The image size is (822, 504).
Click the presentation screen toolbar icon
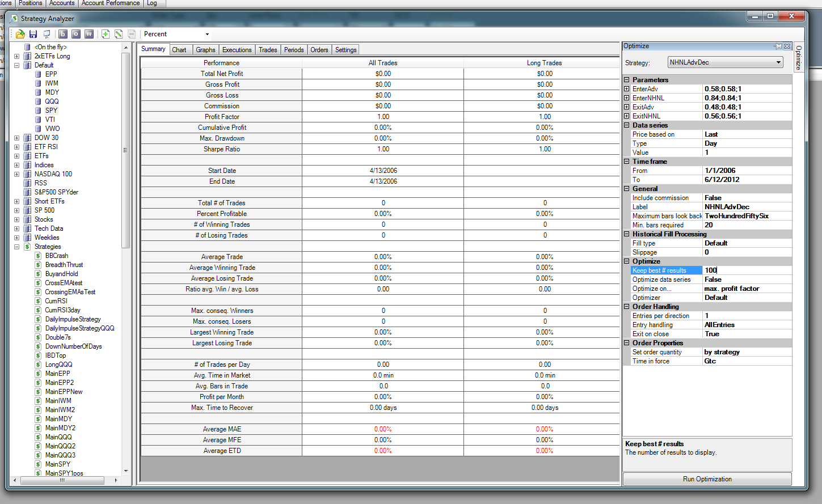coord(47,34)
